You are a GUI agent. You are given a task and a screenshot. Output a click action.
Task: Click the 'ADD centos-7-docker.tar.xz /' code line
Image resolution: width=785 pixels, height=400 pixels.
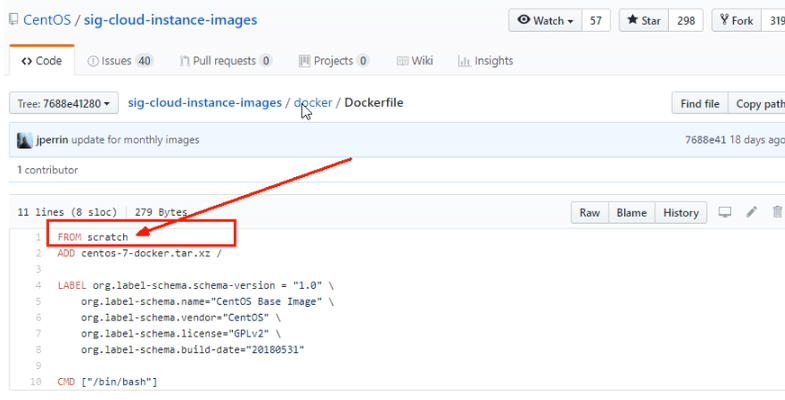140,253
